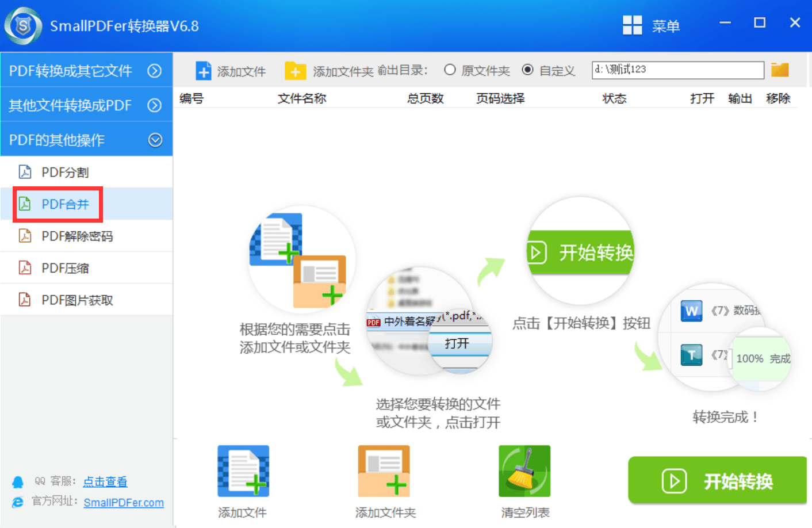Select the PDF解除密码 icon in sidebar
Screen dimensions: 812x528
(x=25, y=235)
